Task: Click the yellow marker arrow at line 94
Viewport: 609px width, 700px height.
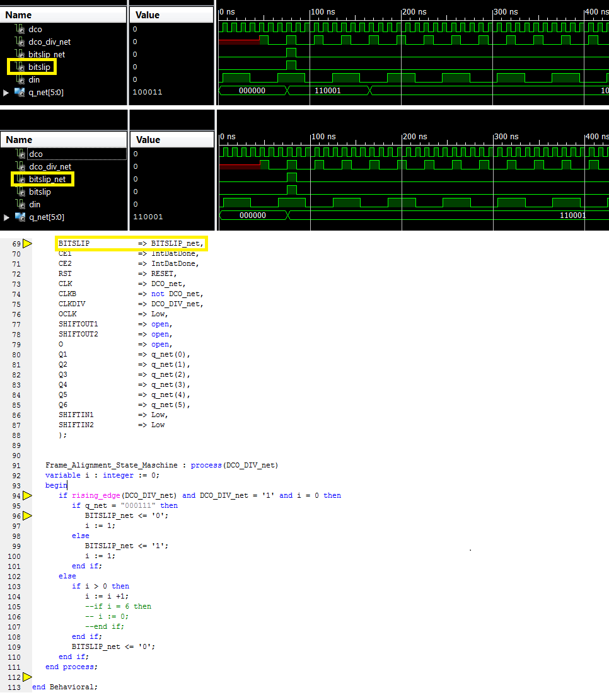Action: pyautogui.click(x=27, y=495)
